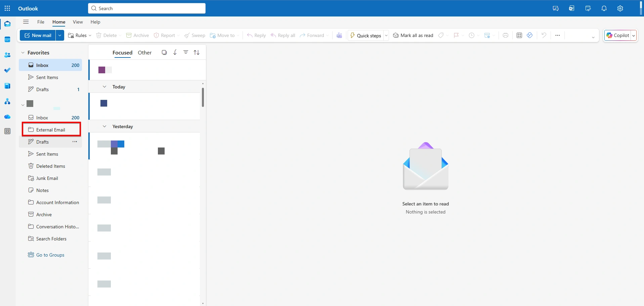644x306 pixels.
Task: Open the Quick steps dropdown arrow
Action: point(386,35)
